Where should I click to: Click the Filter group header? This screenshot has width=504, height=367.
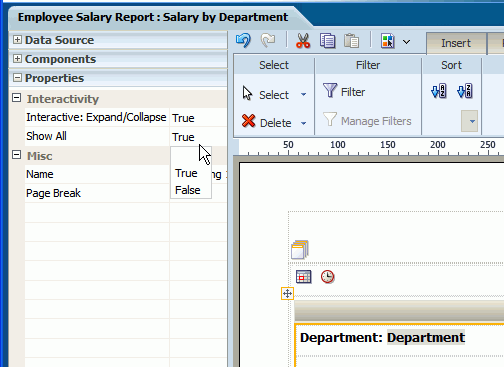(x=368, y=65)
